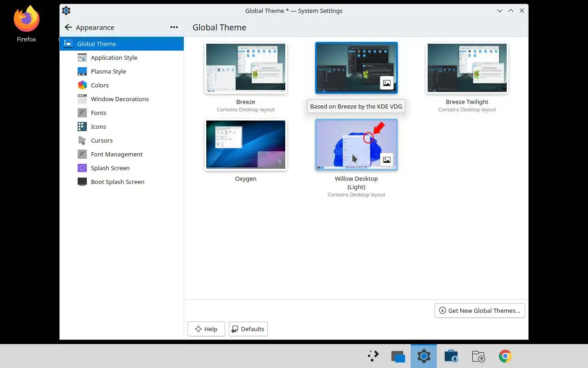Open the Application Style settings icon
Viewport: 588px width, 368px height.
pyautogui.click(x=82, y=57)
